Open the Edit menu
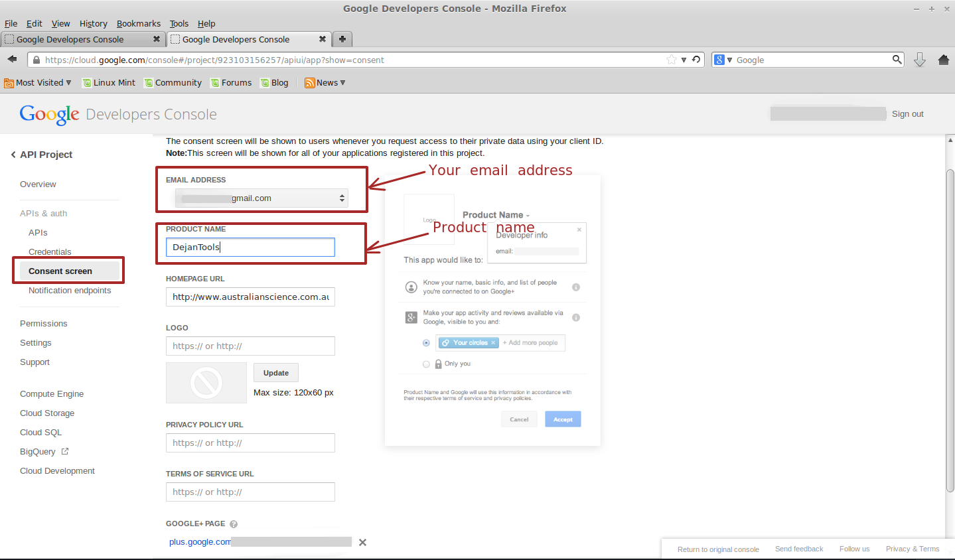The image size is (955, 560). [x=34, y=23]
